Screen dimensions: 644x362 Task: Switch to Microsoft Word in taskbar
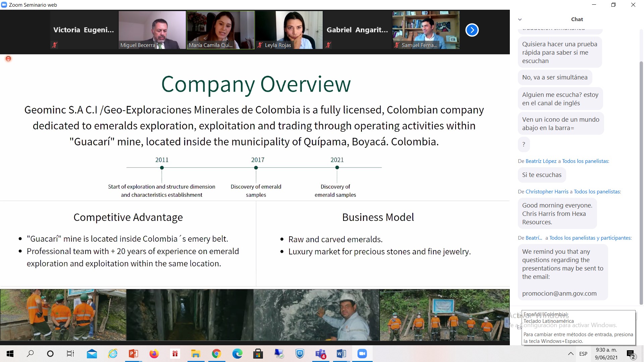click(341, 354)
